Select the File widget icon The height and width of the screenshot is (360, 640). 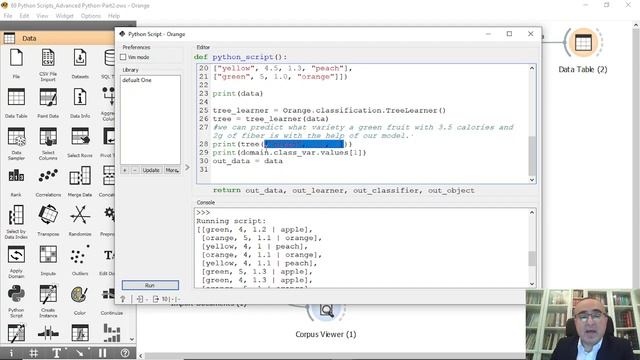pyautogui.click(x=16, y=58)
